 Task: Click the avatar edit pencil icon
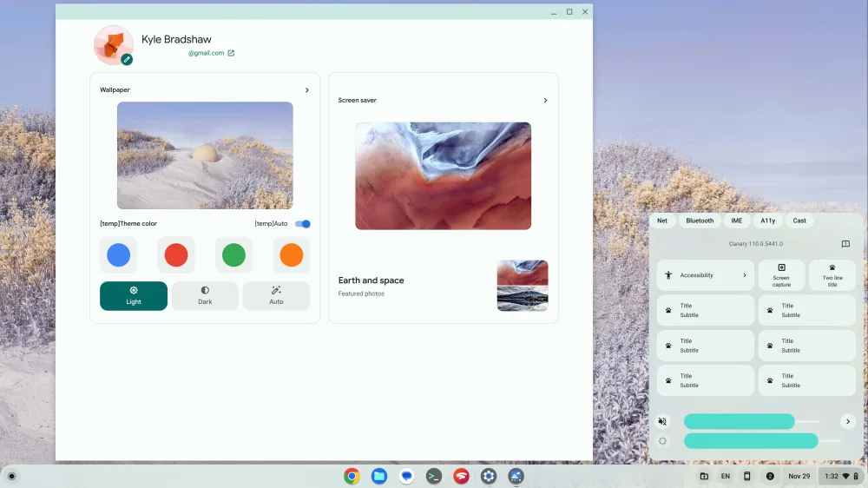pos(127,59)
